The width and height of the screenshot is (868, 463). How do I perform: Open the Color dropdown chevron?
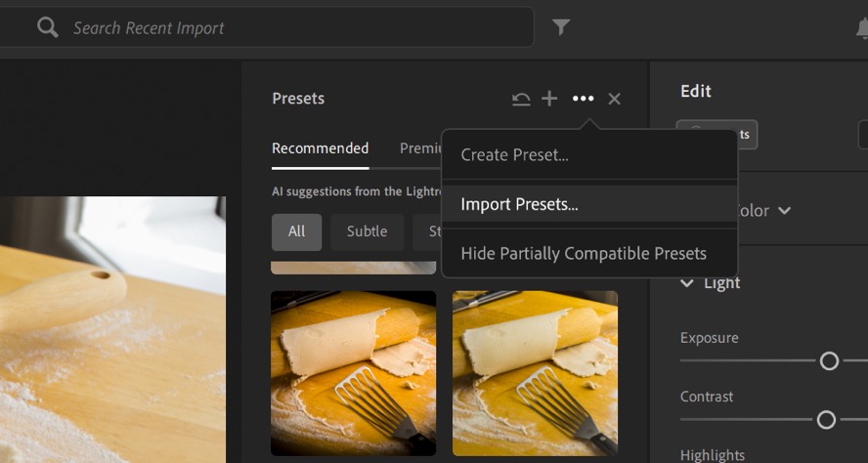[x=784, y=211]
